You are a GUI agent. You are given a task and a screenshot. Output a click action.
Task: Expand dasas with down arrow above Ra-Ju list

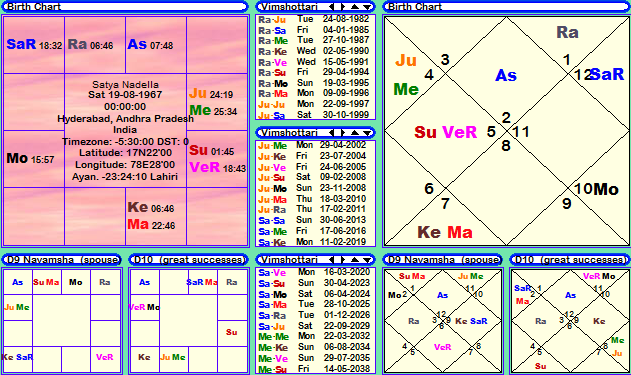click(367, 7)
